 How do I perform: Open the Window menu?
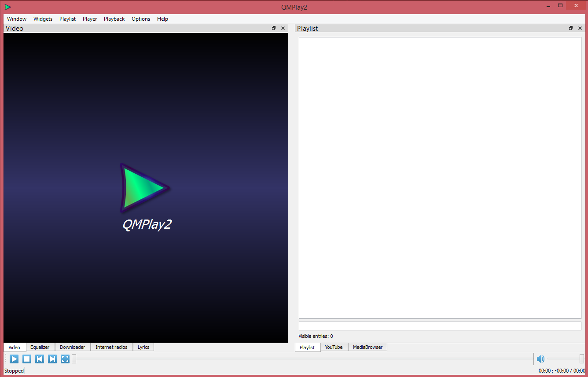[x=17, y=19]
